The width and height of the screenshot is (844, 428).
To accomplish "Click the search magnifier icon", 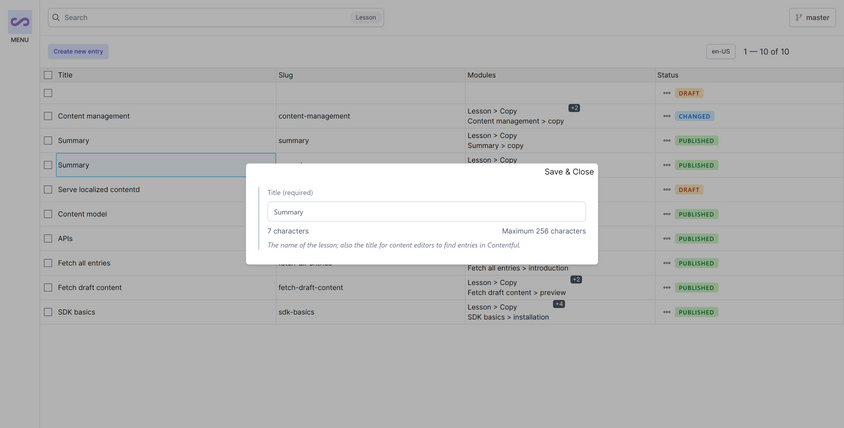I will [x=56, y=18].
